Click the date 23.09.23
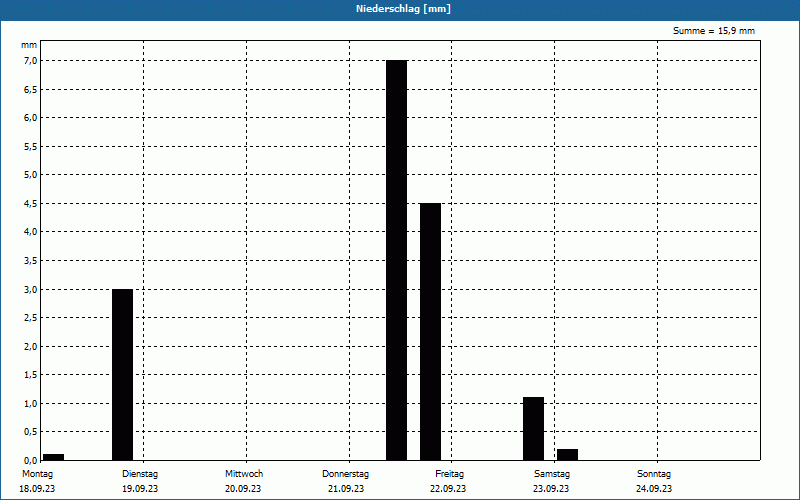 click(551, 489)
